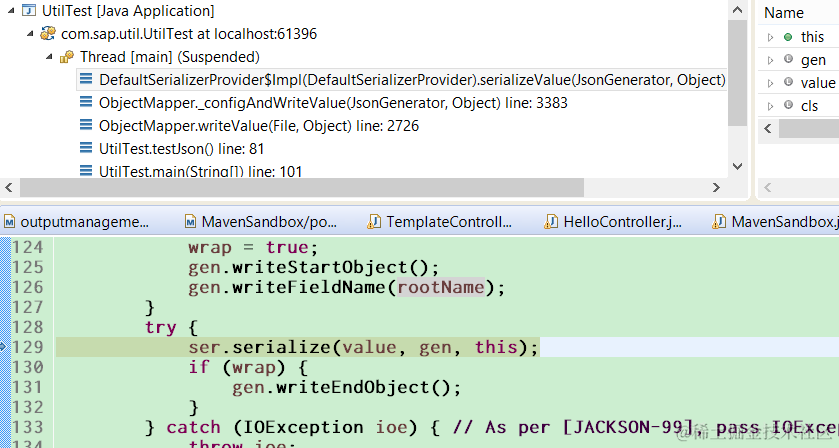The height and width of the screenshot is (448, 839).
Task: Click the Debug view scroll up arrow
Action: pyautogui.click(x=737, y=10)
